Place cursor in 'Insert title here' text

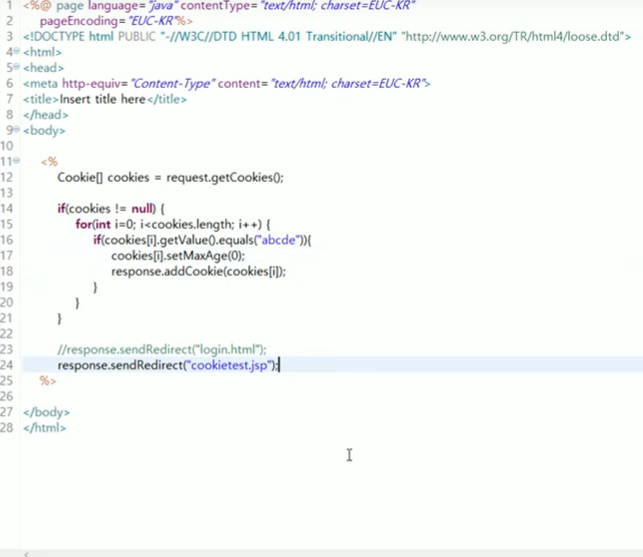click(103, 99)
